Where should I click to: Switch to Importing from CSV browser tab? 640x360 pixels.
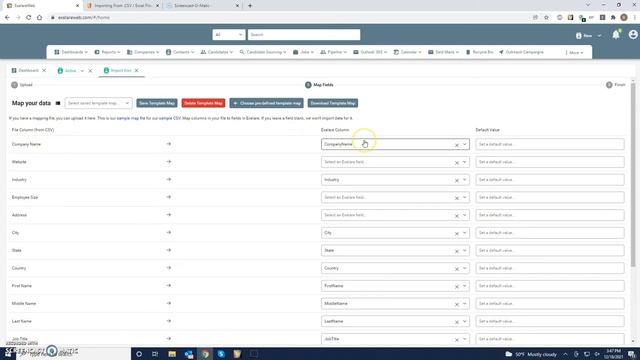click(x=122, y=6)
